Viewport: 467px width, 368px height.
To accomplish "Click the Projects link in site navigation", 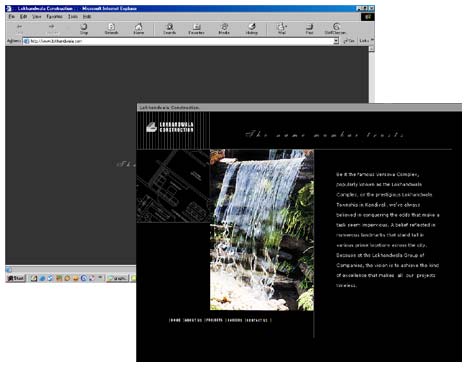I will tap(214, 320).
